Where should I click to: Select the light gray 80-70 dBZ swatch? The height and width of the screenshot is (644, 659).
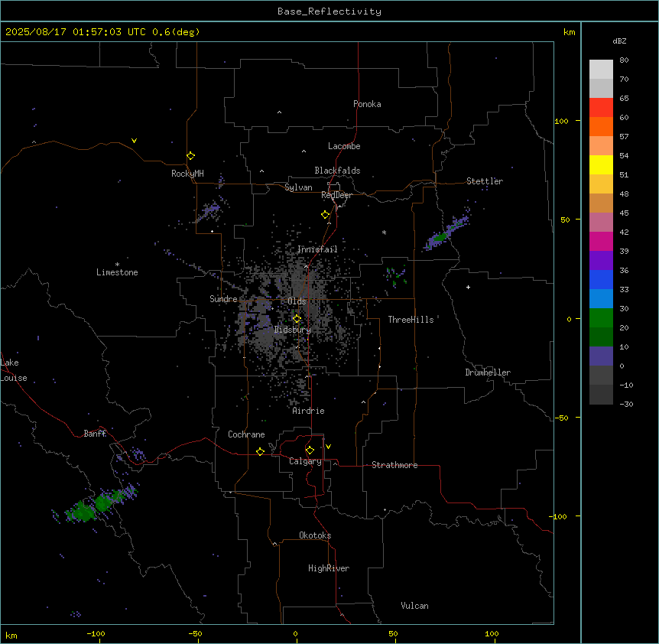click(601, 70)
